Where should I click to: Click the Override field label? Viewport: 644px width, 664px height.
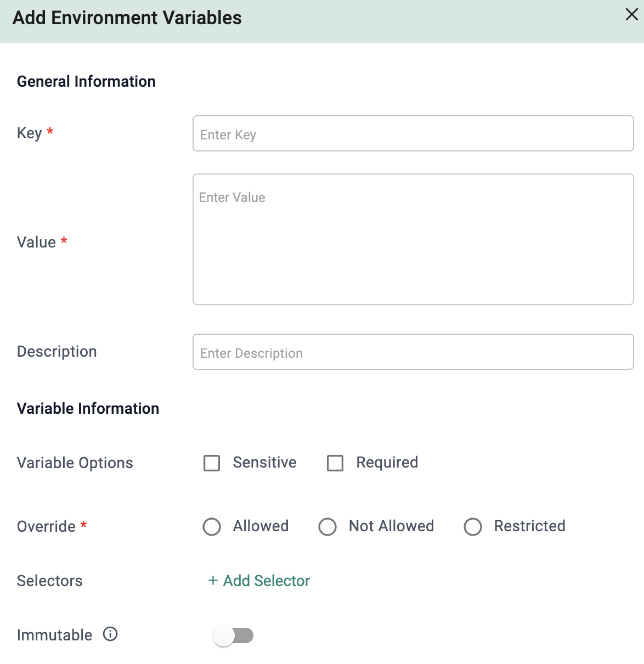(46, 527)
